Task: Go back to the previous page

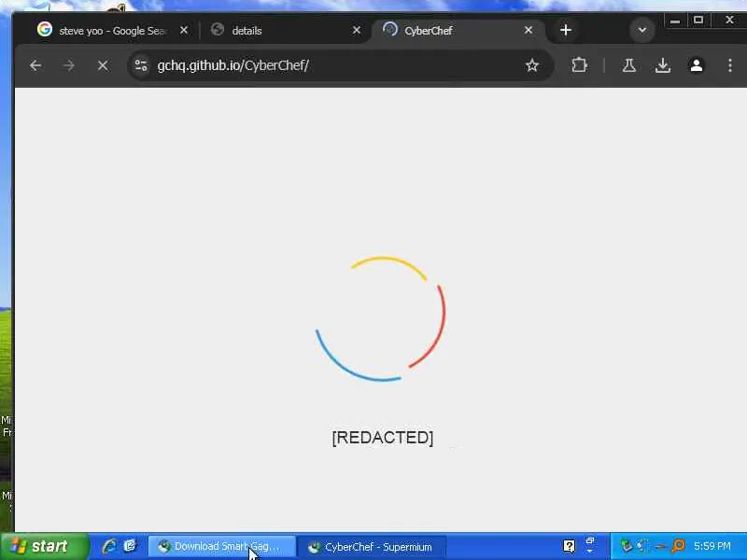Action: pos(35,65)
